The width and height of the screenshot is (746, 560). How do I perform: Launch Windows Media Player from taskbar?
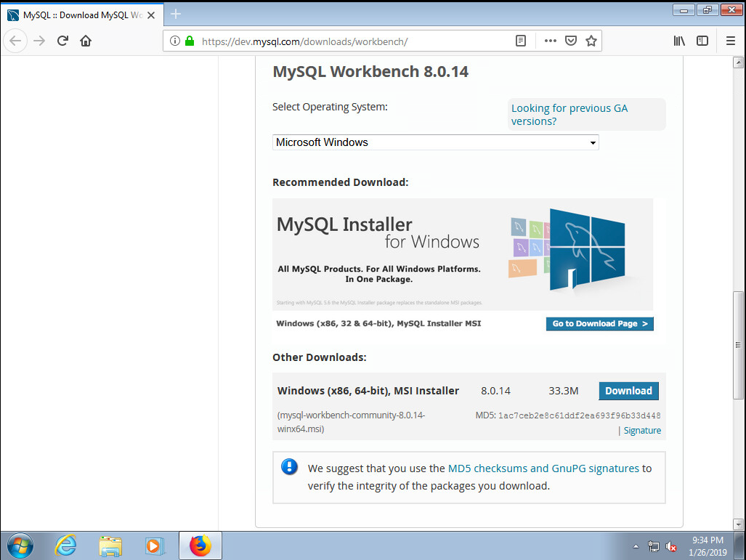(x=155, y=545)
